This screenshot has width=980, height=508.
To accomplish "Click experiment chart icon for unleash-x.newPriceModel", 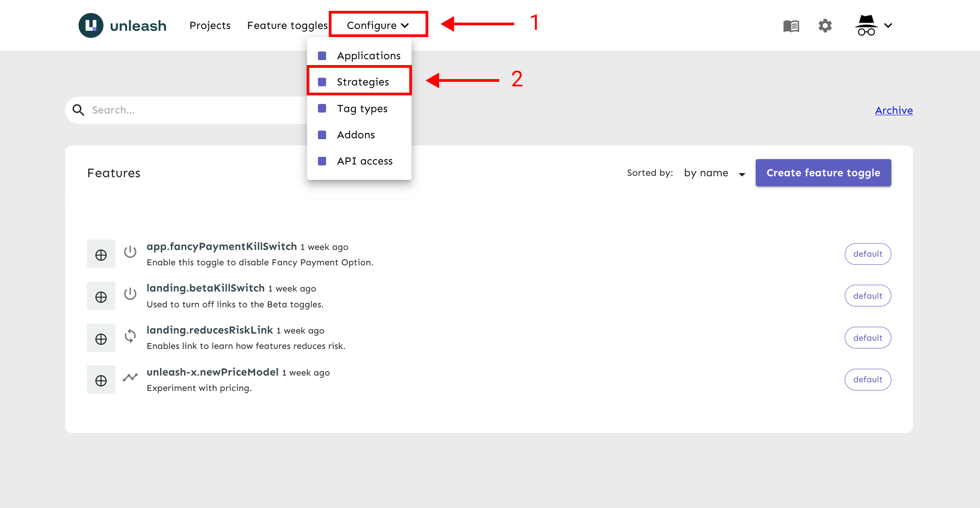I will 130,377.
